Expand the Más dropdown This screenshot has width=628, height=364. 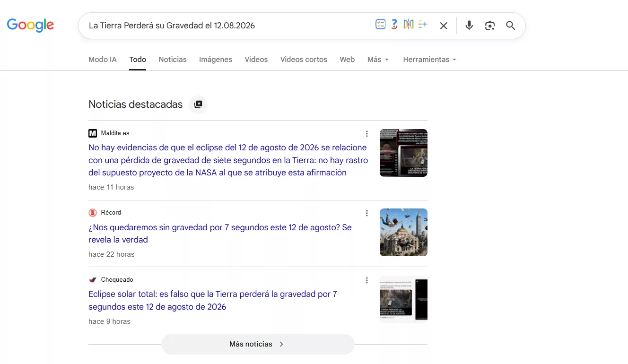[x=378, y=60]
